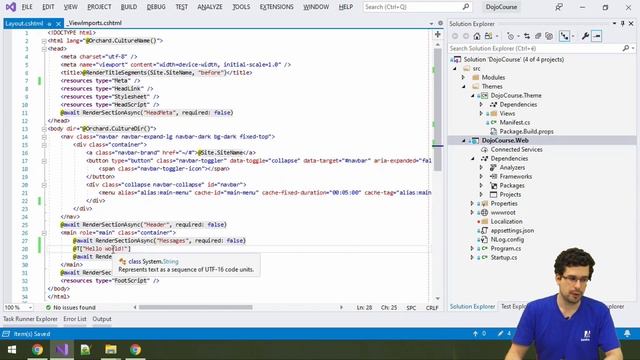Collapse the main element at line 26
The width and height of the screenshot is (640, 360).
point(44,233)
